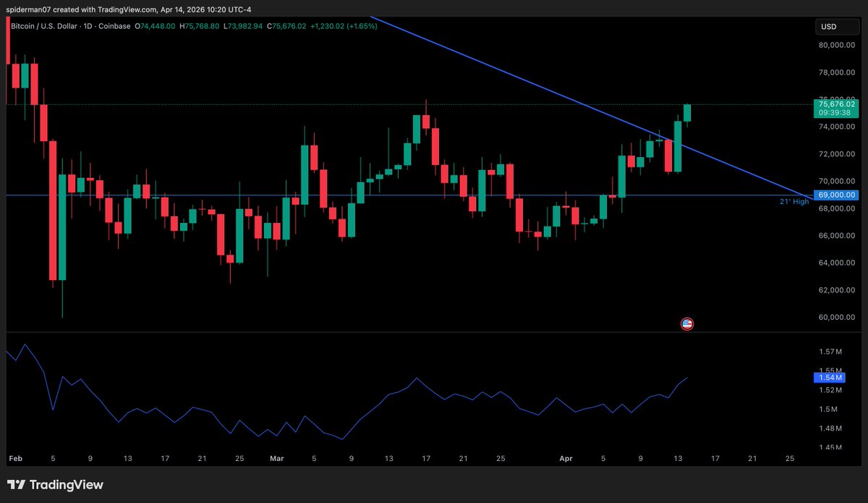Viewport: 868px width, 503px height.
Task: Select the latest green candle at the far right
Action: click(x=687, y=113)
